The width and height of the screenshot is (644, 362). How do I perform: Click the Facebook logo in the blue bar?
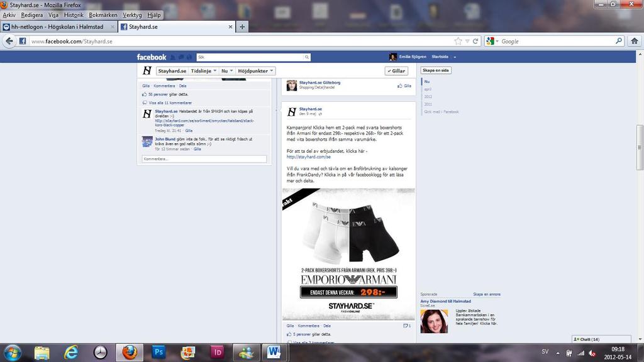coord(152,57)
